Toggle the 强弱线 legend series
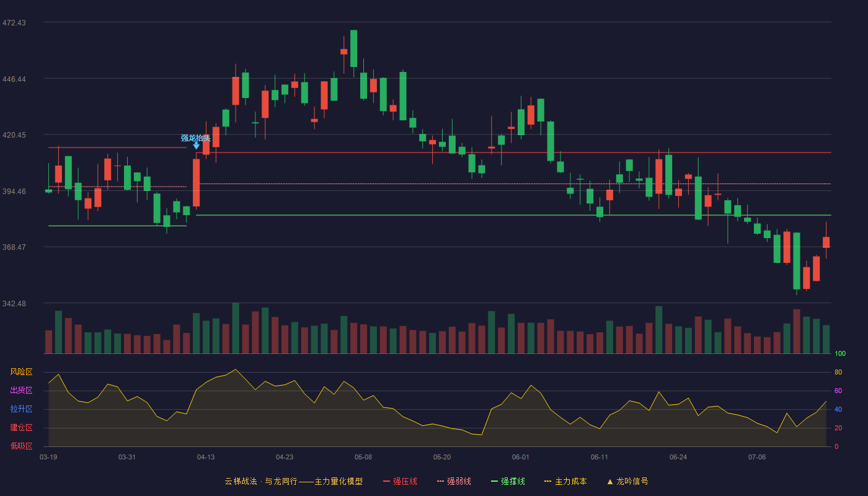Screen dimensions: 868x496 tap(459, 482)
